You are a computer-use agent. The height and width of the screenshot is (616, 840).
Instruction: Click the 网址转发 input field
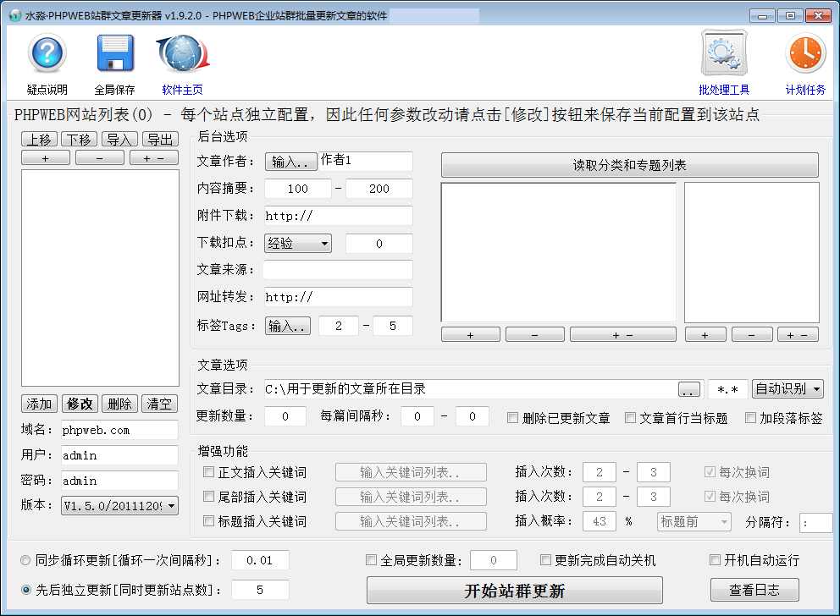338,296
